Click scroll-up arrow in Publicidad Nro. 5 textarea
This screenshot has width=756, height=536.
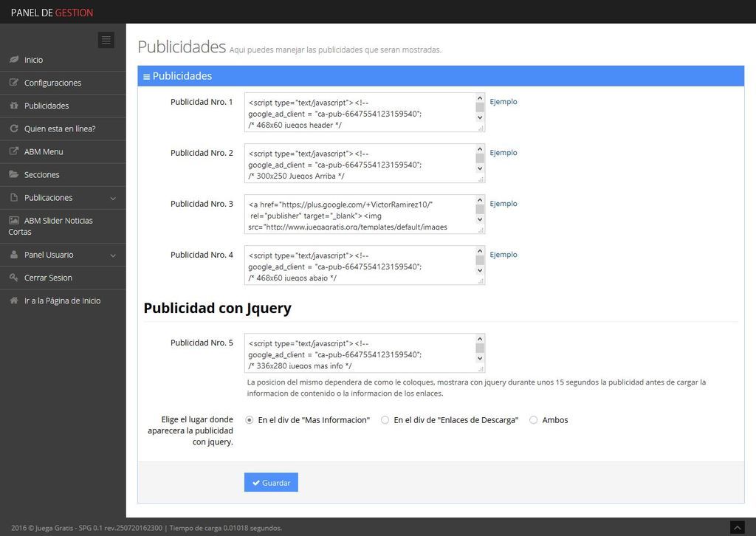click(480, 339)
